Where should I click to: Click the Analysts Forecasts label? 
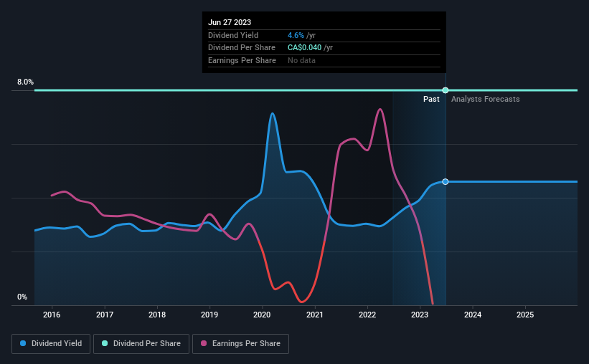485,99
